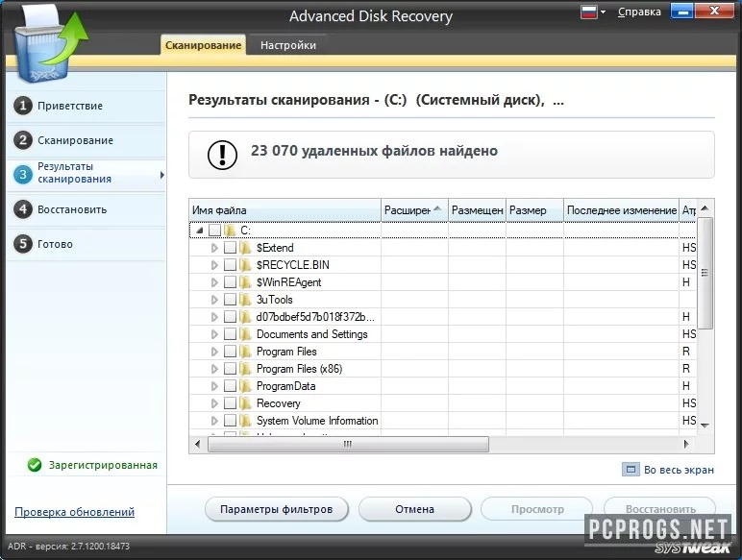Sort by Размер column header
742x560 pixels.
pos(534,210)
